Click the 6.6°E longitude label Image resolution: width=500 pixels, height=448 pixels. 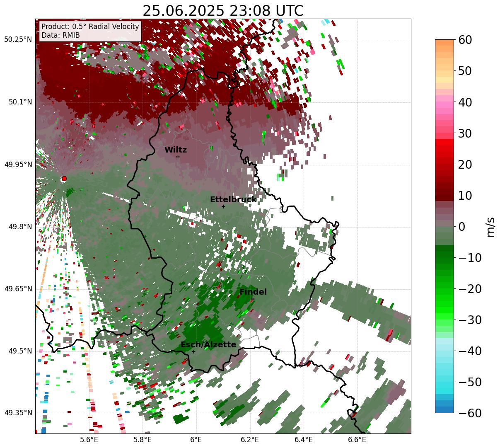(x=357, y=439)
